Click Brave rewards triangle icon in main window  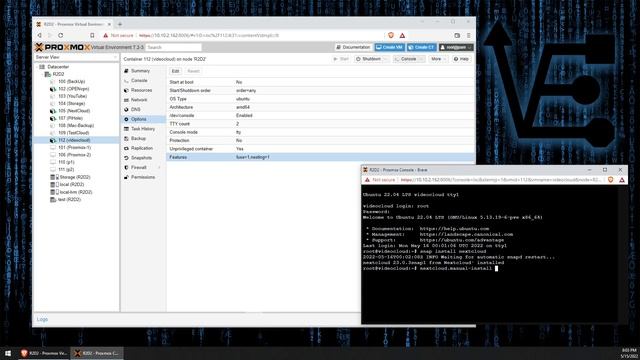402,36
